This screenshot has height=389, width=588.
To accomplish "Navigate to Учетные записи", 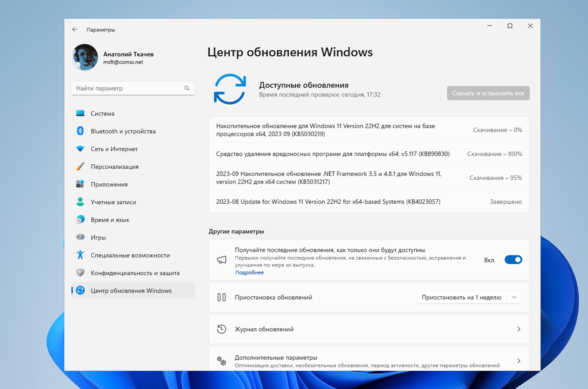I will pyautogui.click(x=133, y=202).
